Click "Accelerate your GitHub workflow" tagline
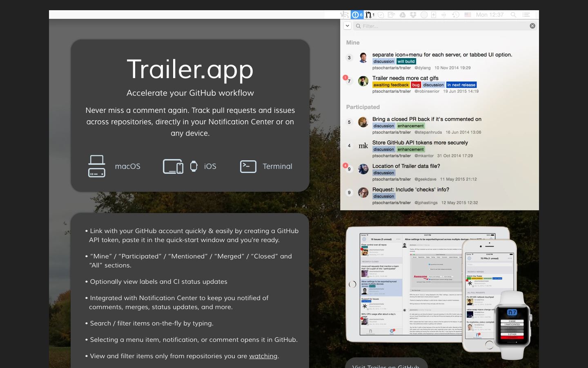The height and width of the screenshot is (368, 588). coord(190,93)
